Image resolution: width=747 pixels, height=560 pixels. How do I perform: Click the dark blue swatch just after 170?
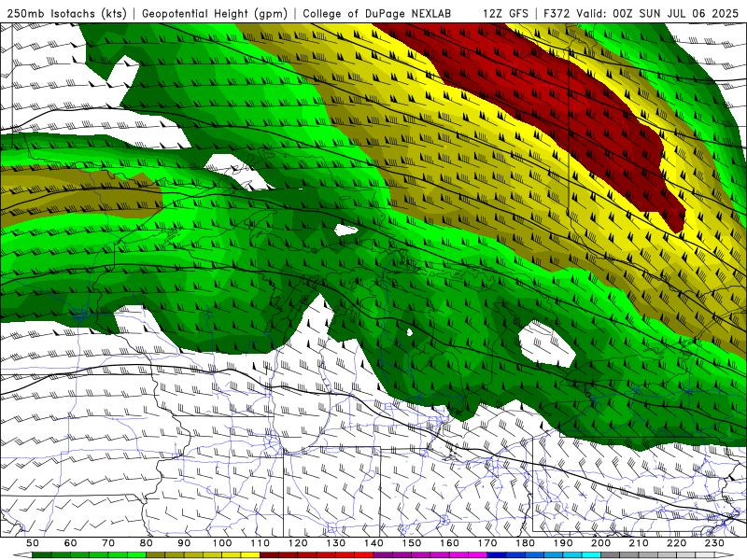[x=497, y=555]
